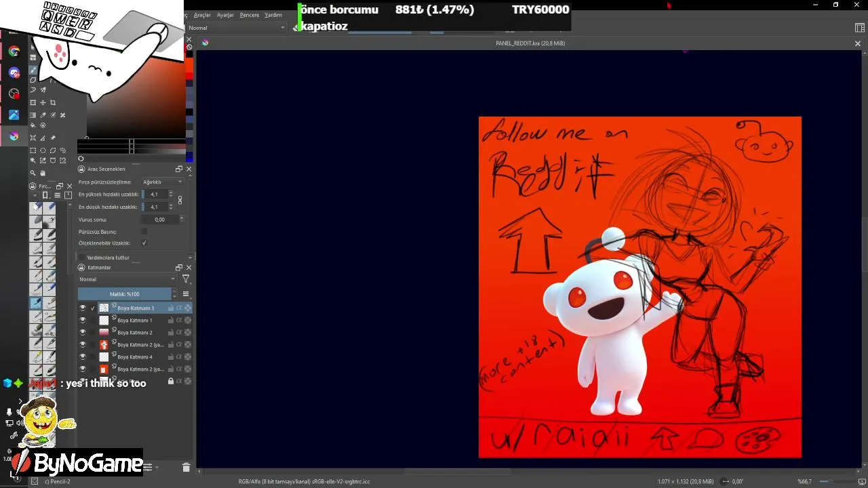Select the Measure tool
Image resolution: width=868 pixels, height=488 pixels.
pyautogui.click(x=43, y=138)
